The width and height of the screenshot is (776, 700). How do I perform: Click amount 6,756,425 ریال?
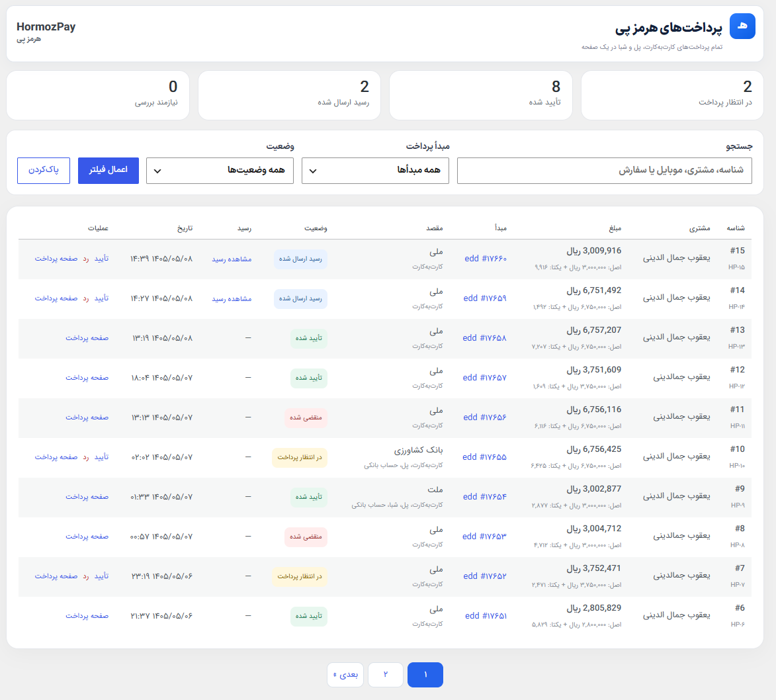594,449
